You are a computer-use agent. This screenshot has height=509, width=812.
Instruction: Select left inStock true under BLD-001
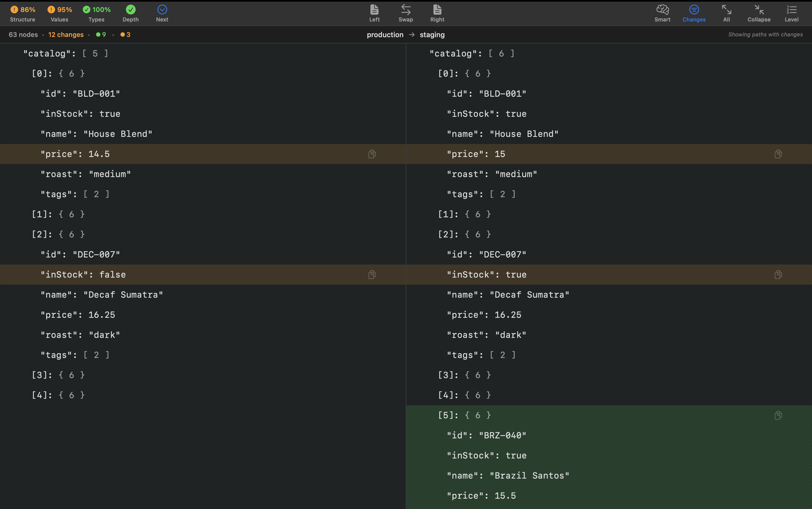tap(203, 114)
